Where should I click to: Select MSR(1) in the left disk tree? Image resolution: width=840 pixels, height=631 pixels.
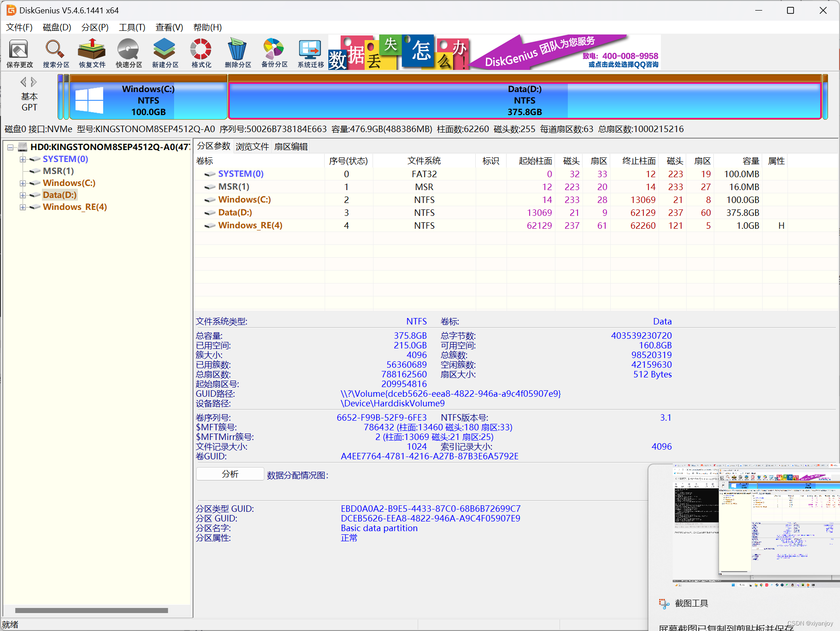(x=58, y=171)
